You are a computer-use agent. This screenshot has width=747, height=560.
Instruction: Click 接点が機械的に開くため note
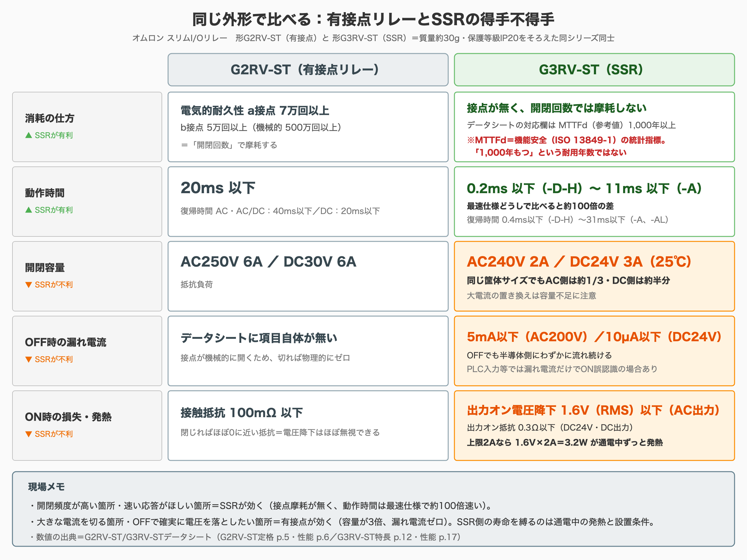[x=265, y=358]
